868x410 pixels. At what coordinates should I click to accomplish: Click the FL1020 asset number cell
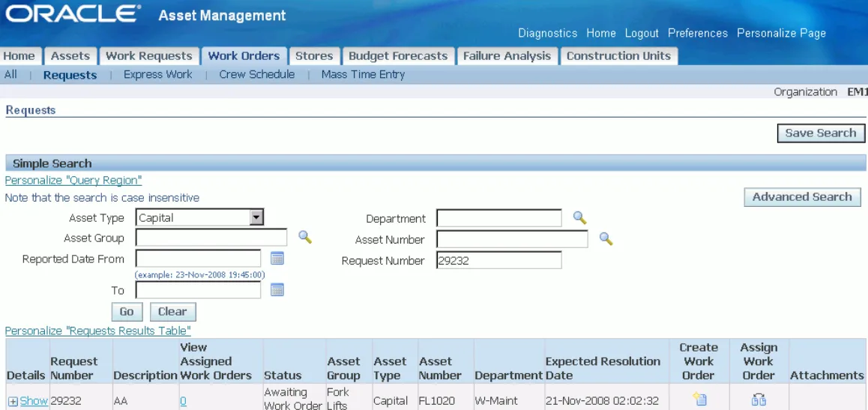(x=435, y=401)
